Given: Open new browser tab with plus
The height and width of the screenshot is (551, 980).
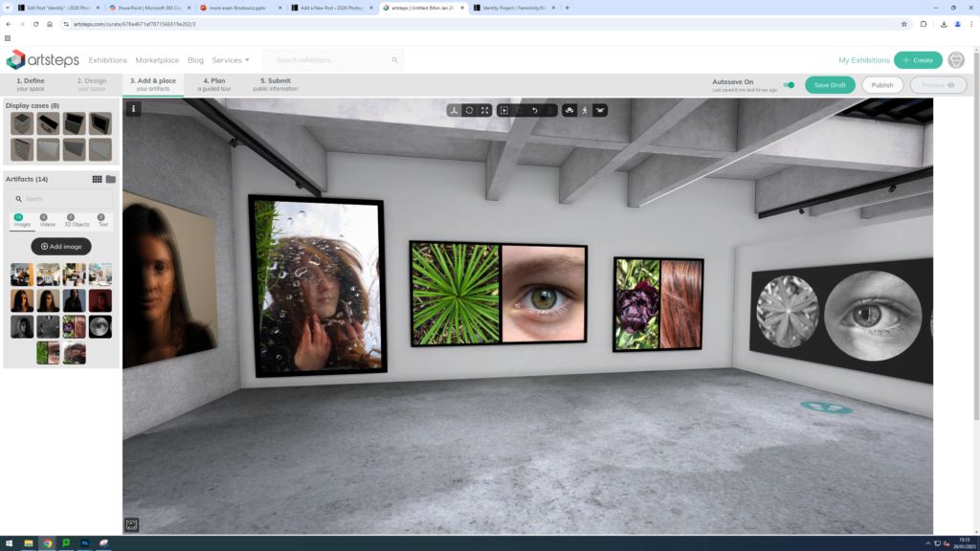Looking at the screenshot, I should pyautogui.click(x=567, y=8).
